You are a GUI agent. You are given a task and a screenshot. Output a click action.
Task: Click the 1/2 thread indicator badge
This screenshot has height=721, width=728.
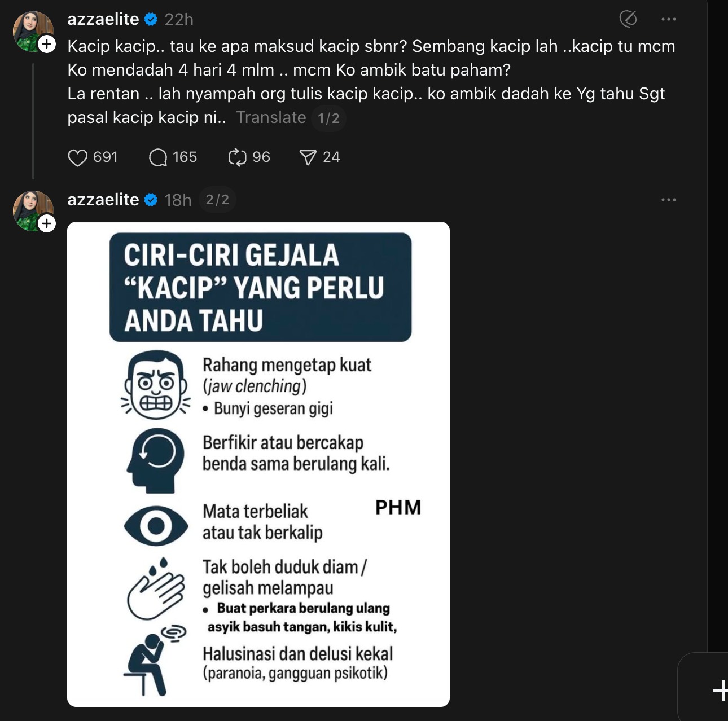click(x=328, y=118)
